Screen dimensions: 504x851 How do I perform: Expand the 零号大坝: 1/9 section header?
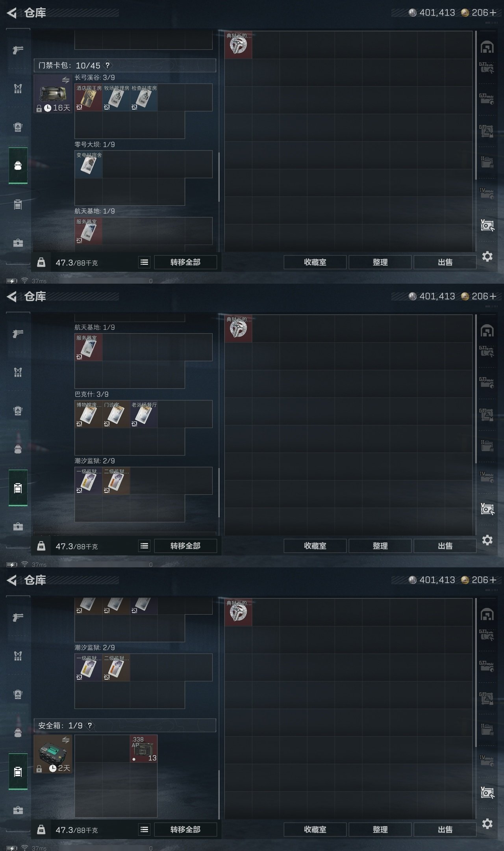95,145
